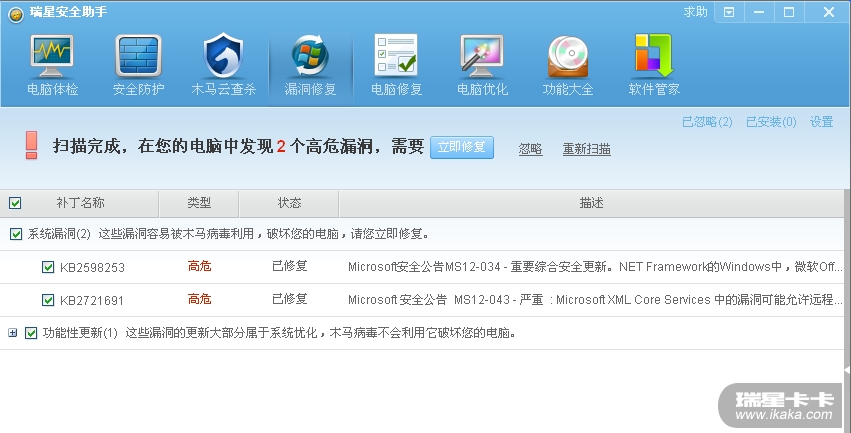851x433 pixels.
Task: Close the 瑞星安全助手 window
Action: pyautogui.click(x=828, y=12)
